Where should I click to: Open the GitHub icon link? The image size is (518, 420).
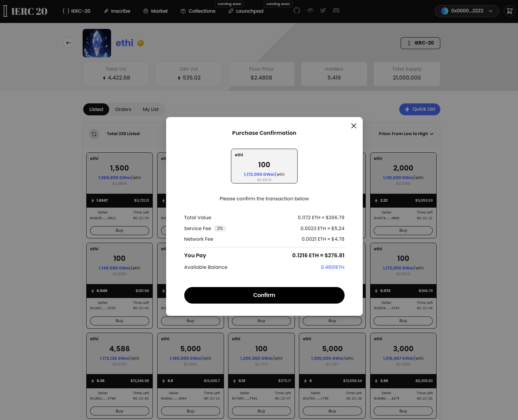click(x=297, y=11)
